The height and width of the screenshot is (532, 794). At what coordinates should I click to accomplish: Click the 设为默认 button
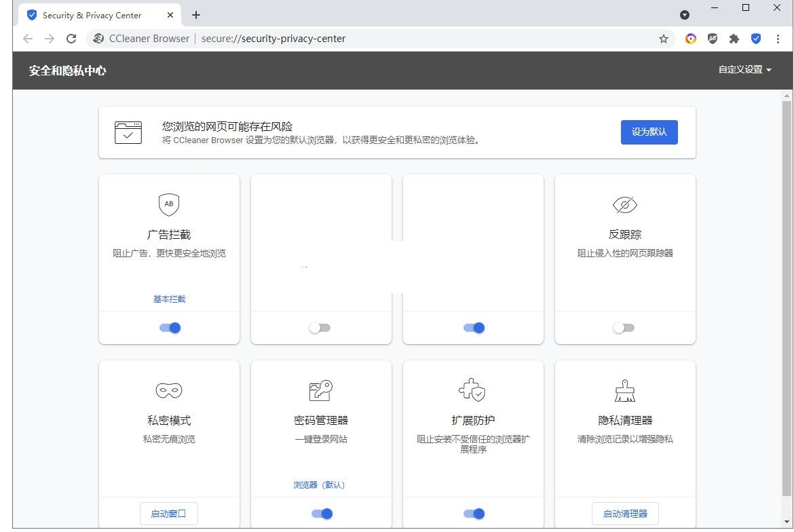[649, 132]
